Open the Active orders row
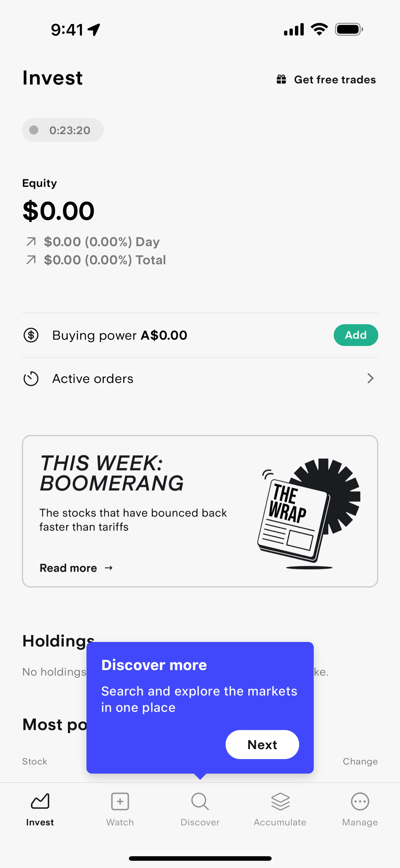This screenshot has width=400, height=868. tap(93, 379)
